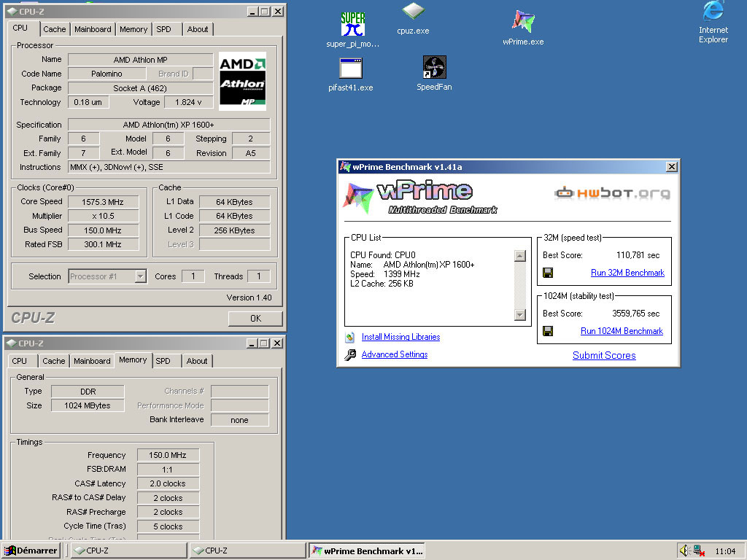The width and height of the screenshot is (747, 560).
Task: Click the 32M best score 110,781 sec
Action: [x=638, y=255]
